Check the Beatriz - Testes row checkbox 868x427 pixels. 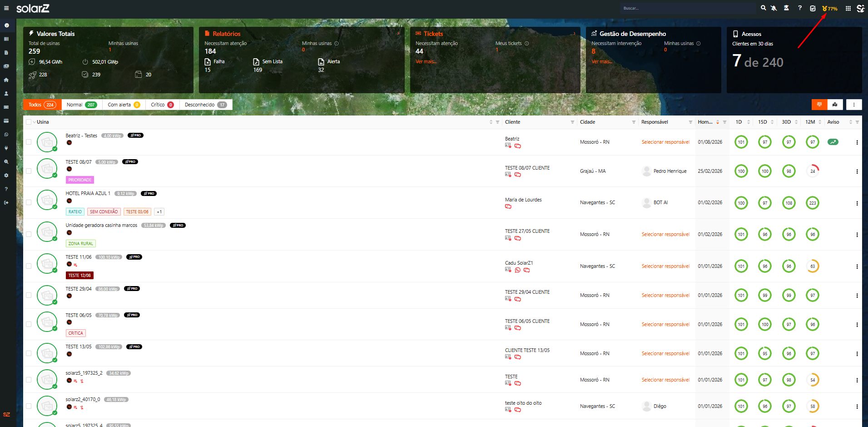29,142
